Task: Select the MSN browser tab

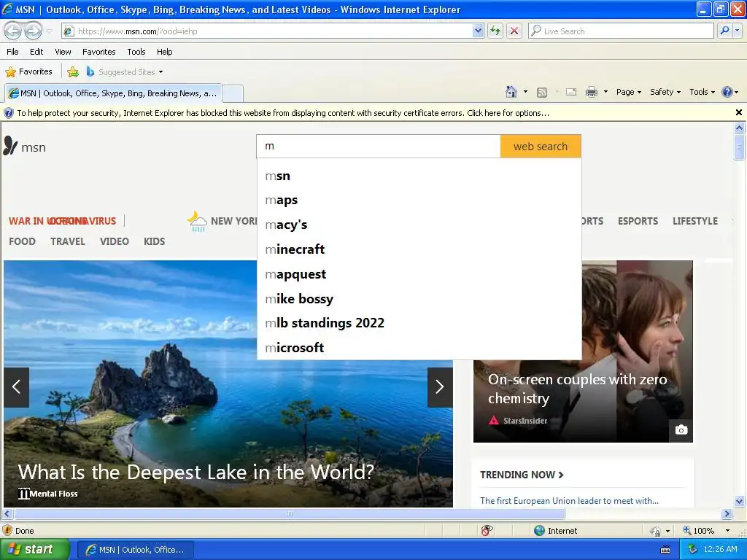Action: pos(113,93)
